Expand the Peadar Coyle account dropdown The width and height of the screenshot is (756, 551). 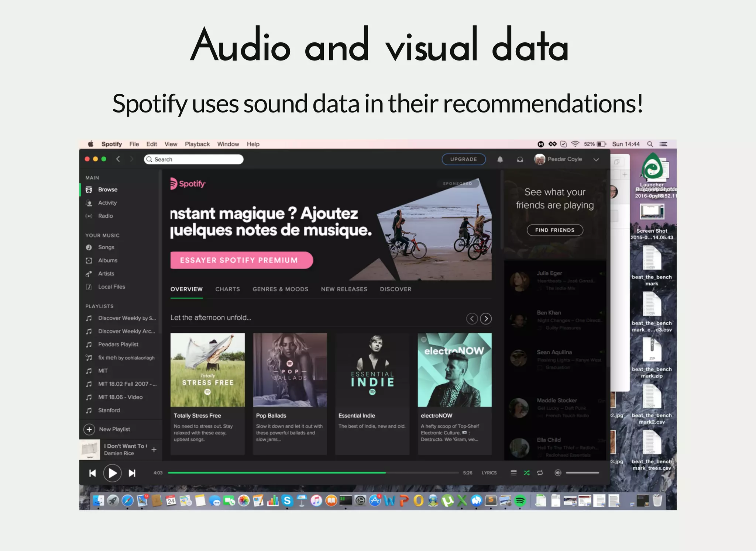596,159
